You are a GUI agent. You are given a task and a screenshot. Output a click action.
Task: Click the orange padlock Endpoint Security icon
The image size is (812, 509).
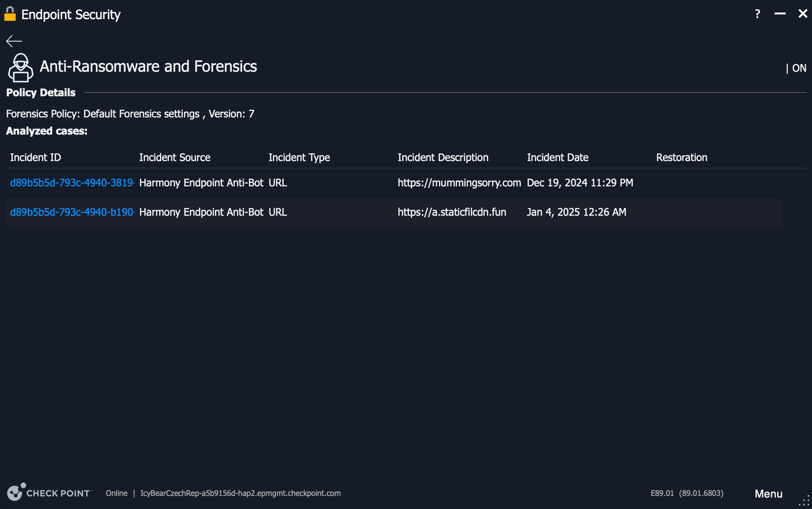coord(10,14)
